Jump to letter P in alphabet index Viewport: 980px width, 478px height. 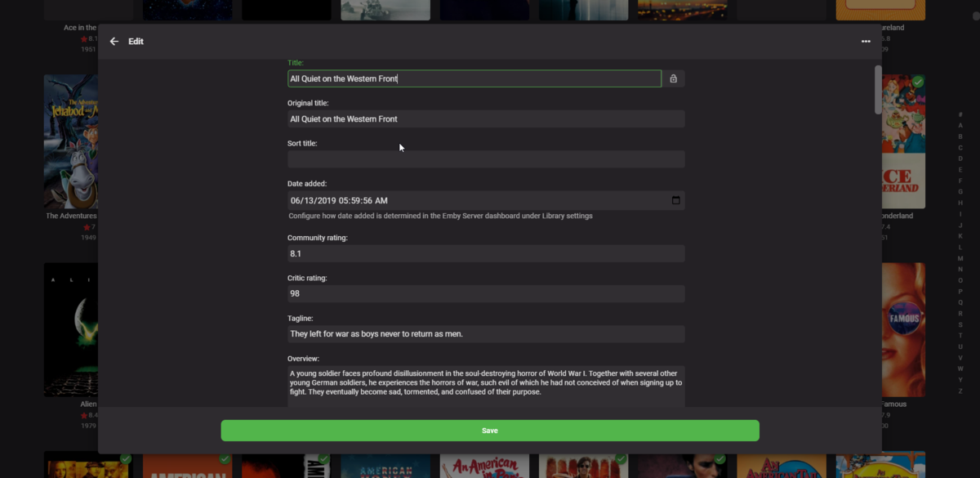960,291
